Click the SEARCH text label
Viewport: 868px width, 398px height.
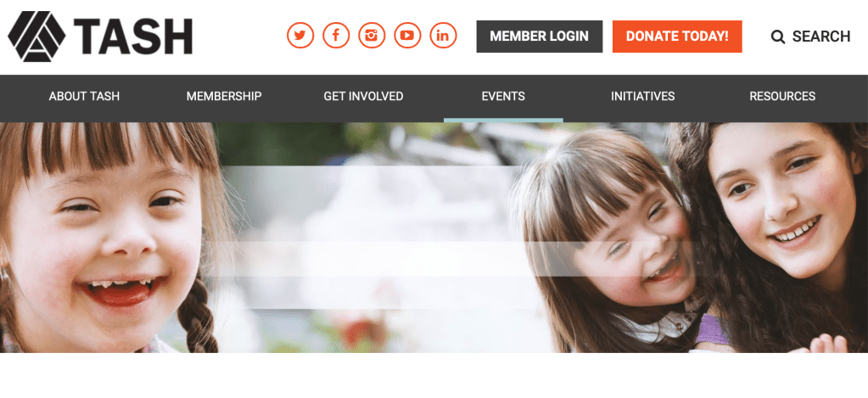point(821,36)
